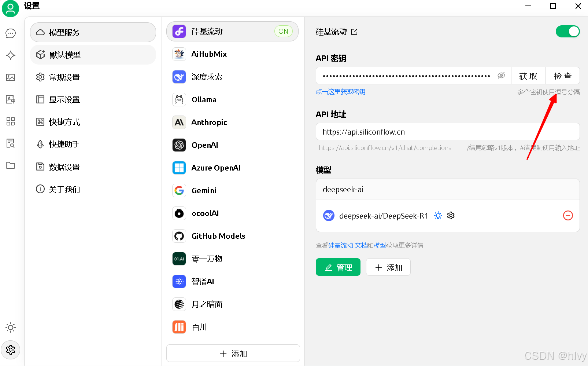Toggle the 硅基流动 provider enable switch
Image resolution: width=588 pixels, height=366 pixels.
[x=567, y=32]
